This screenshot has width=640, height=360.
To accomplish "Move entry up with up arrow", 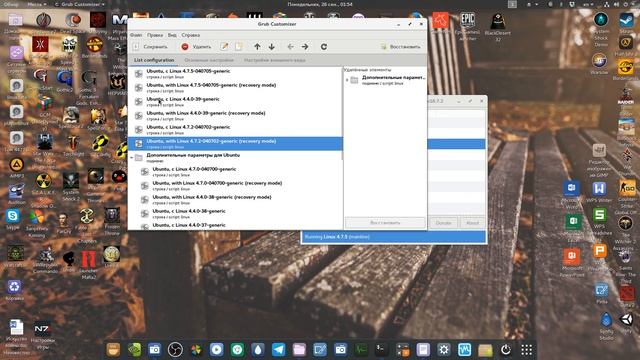I will pos(257,47).
